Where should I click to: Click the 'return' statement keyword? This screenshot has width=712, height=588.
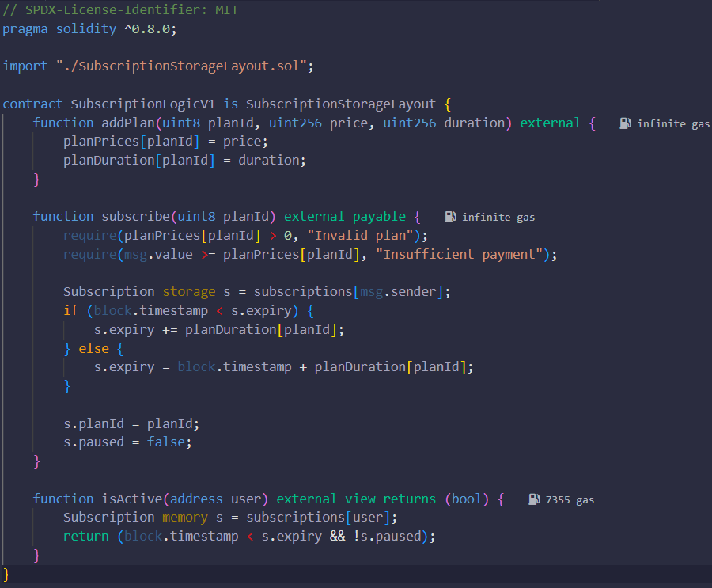click(85, 537)
